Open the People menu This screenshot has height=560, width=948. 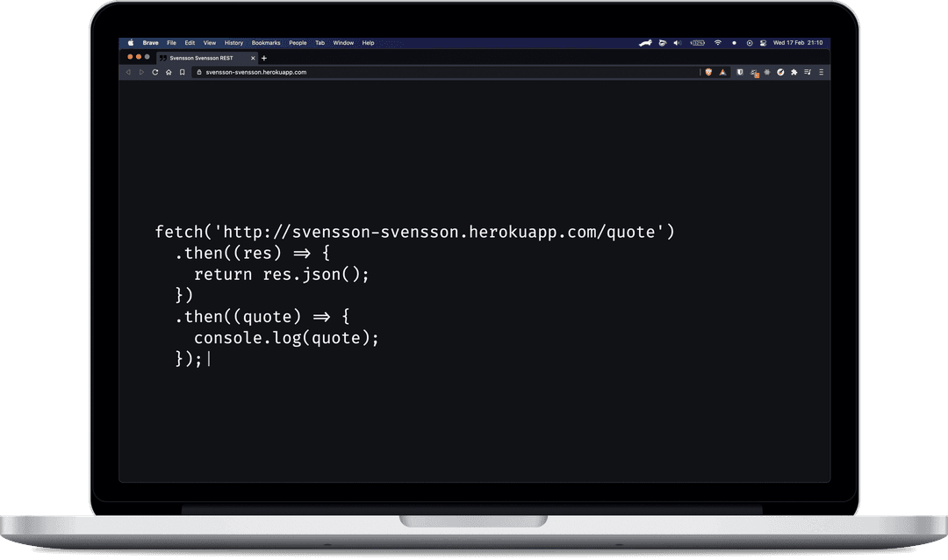tap(298, 43)
